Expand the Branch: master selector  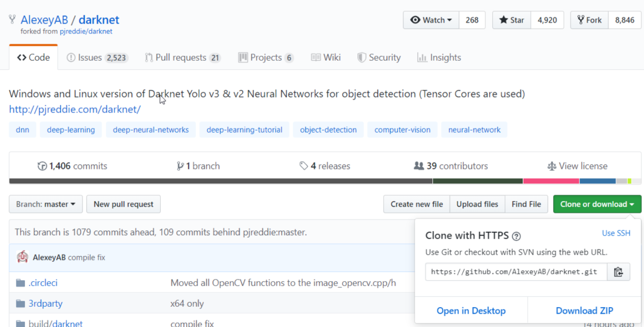click(45, 204)
